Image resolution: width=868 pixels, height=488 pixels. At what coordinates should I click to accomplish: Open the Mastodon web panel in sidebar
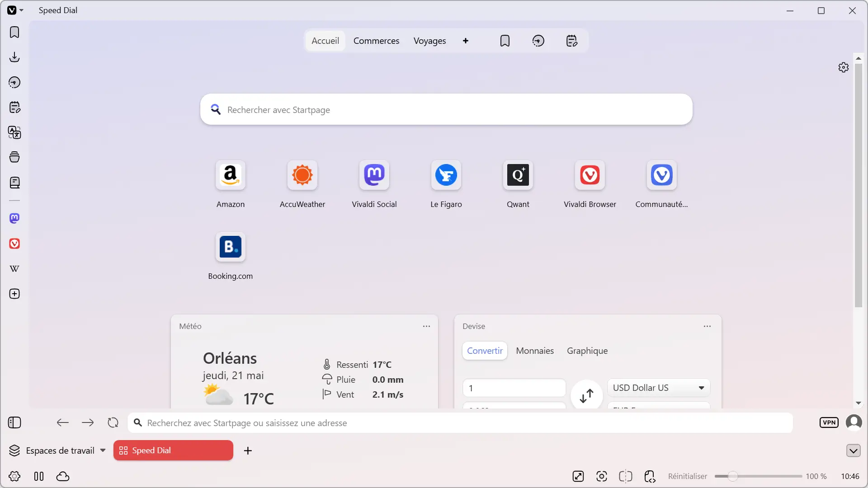click(x=14, y=218)
